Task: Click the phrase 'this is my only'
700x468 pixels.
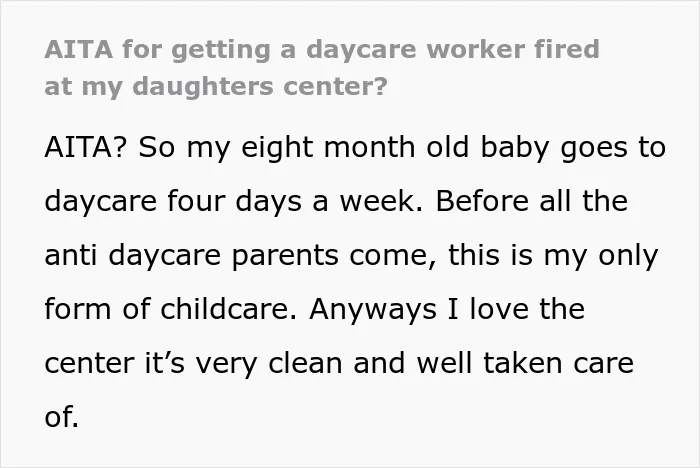Action: point(553,256)
